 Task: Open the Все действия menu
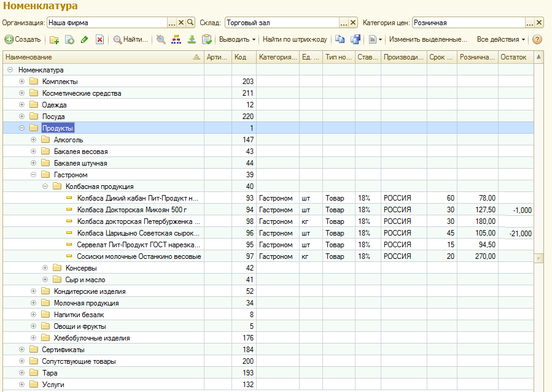coord(501,39)
